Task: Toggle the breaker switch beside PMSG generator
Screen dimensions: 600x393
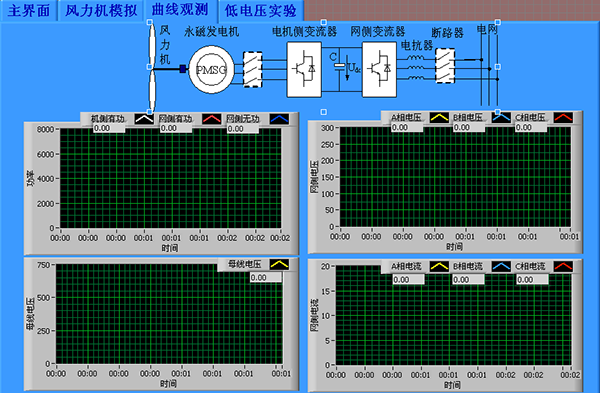Action: 253,69
